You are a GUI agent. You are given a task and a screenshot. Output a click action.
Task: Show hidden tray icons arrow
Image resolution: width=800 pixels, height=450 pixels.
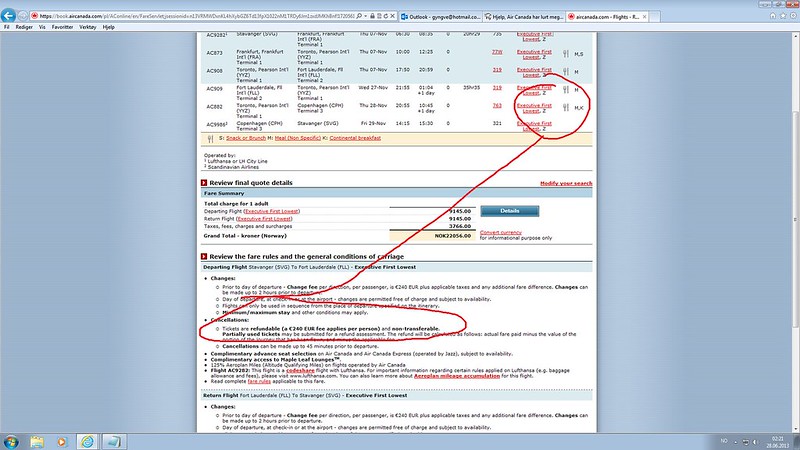click(x=735, y=442)
